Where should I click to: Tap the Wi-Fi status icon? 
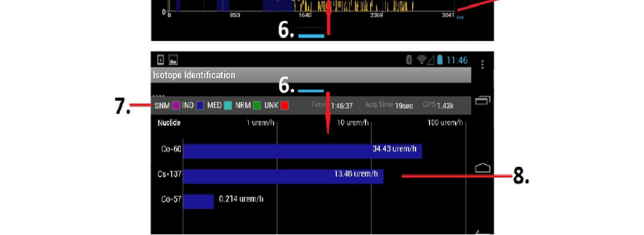click(422, 60)
